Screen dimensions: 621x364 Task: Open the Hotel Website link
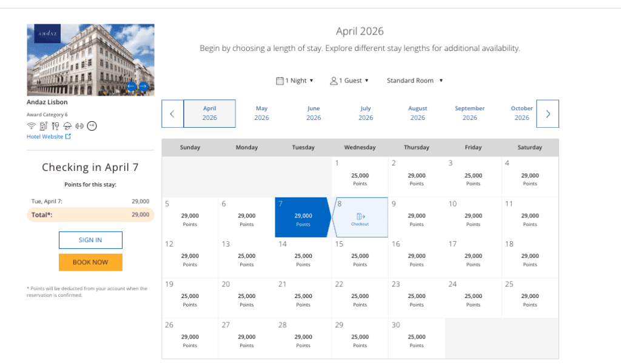(x=44, y=136)
